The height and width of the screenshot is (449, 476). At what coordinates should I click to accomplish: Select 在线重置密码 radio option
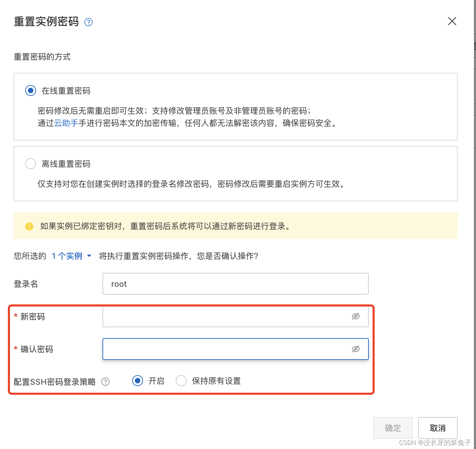(x=31, y=90)
